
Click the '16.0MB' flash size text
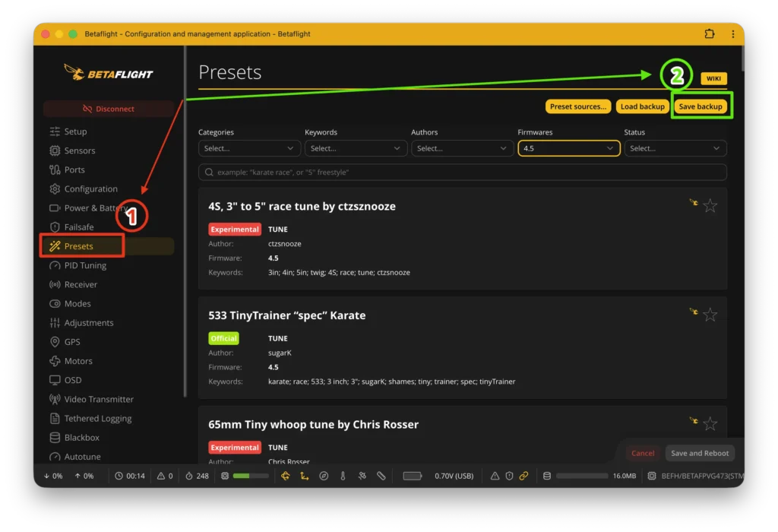625,476
